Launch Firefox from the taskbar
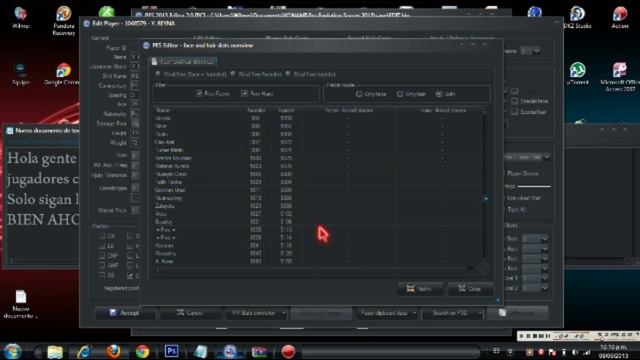Image resolution: width=640 pixels, height=360 pixels. coord(113,351)
